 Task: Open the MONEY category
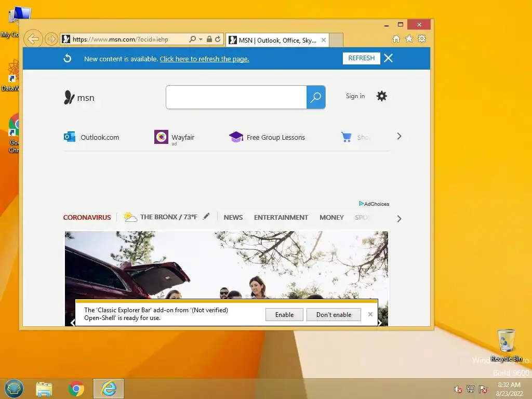pos(331,218)
